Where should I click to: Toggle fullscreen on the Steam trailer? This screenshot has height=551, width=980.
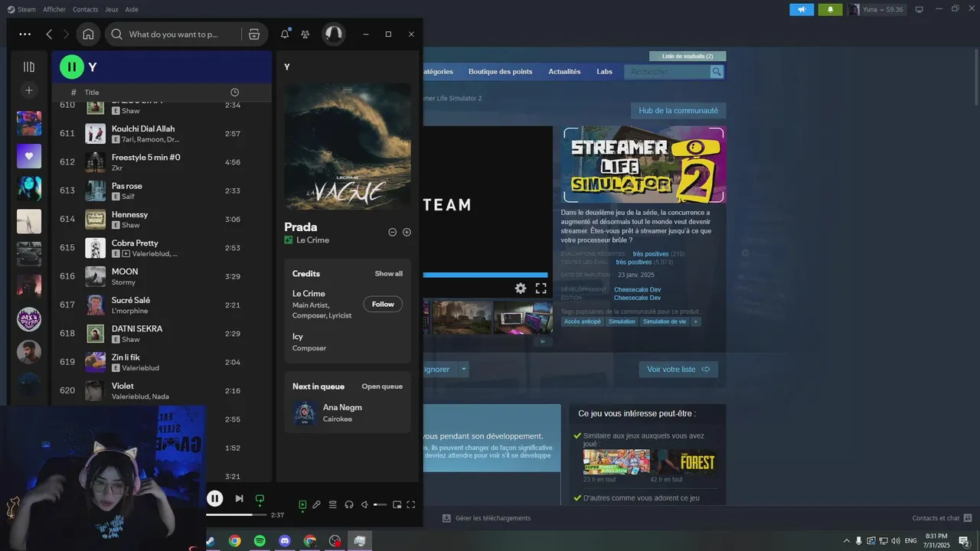pyautogui.click(x=541, y=289)
